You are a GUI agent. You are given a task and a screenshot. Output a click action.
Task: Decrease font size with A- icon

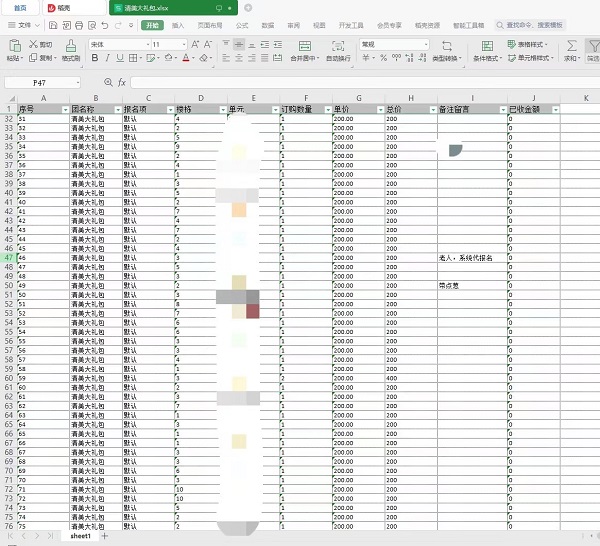pos(208,44)
